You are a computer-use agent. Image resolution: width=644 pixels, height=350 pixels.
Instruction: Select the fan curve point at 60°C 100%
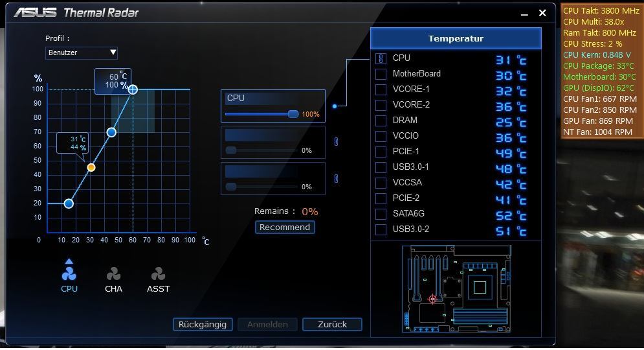tap(133, 89)
